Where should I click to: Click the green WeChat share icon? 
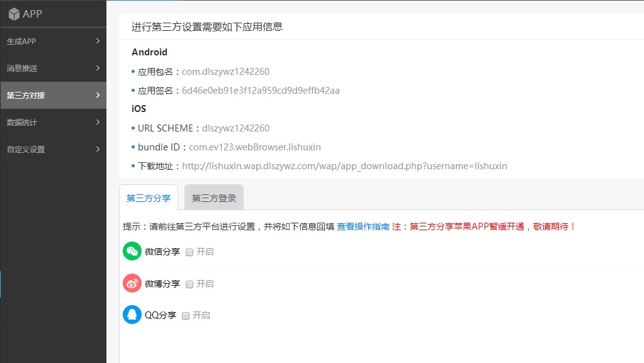pyautogui.click(x=132, y=251)
